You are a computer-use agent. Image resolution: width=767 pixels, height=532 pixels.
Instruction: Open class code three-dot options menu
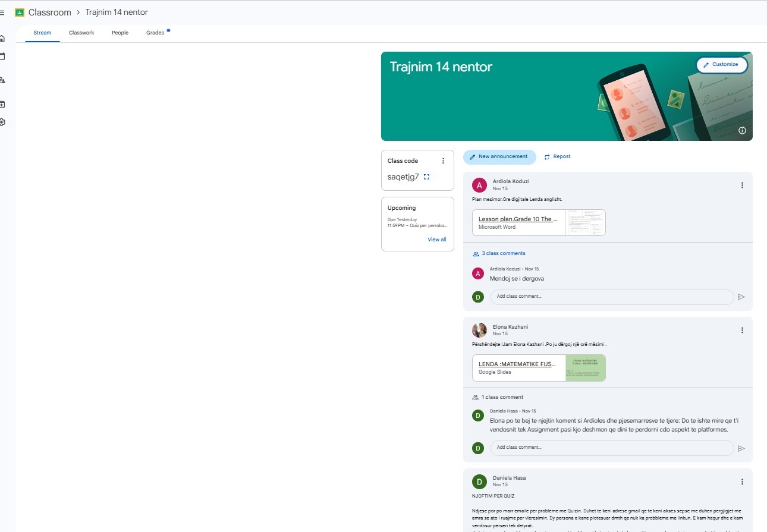coord(443,161)
